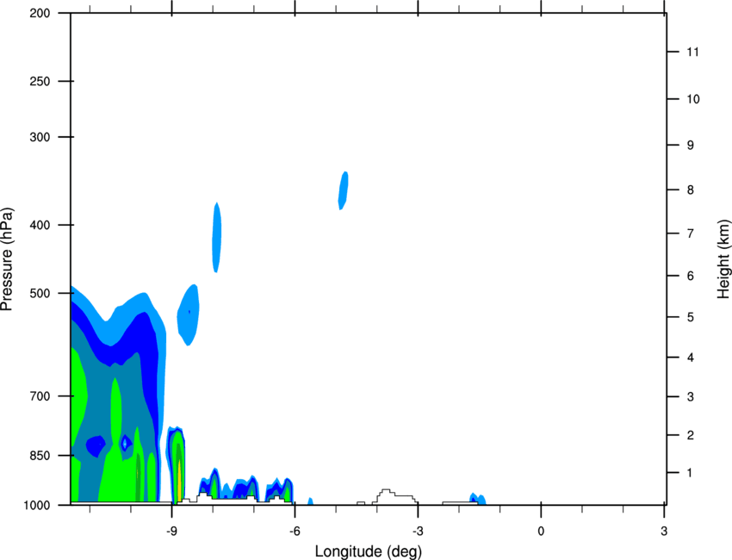Pick the 6 km height label
Viewport: 732px width, 560px height.
[x=690, y=276]
